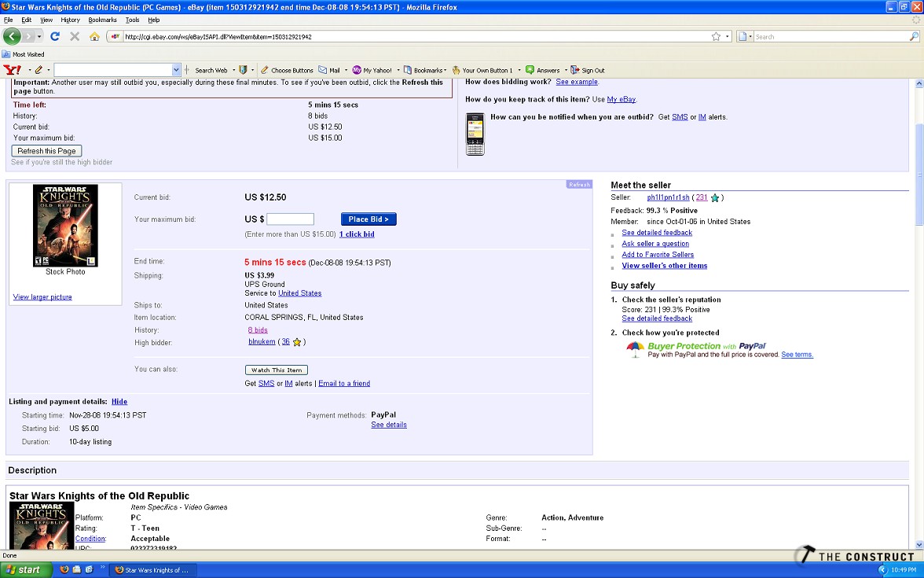Expand the Your Own Button dropdown arrow
This screenshot has width=924, height=578.
click(519, 70)
